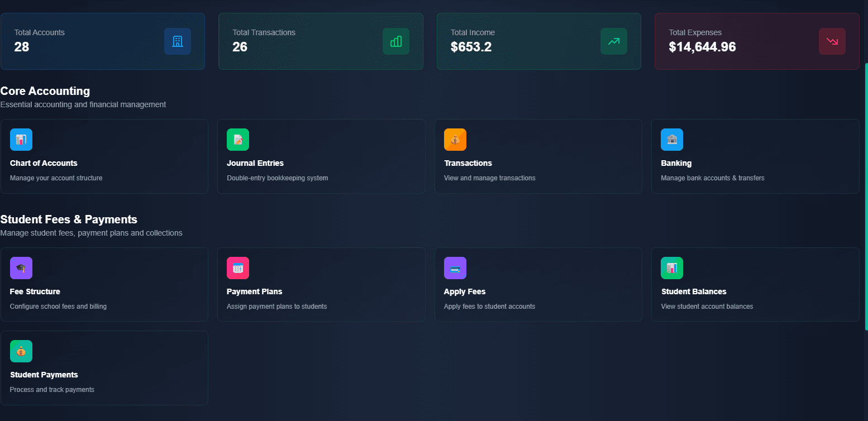Click the building icon on Total Accounts card
This screenshot has height=421, width=868.
point(178,41)
